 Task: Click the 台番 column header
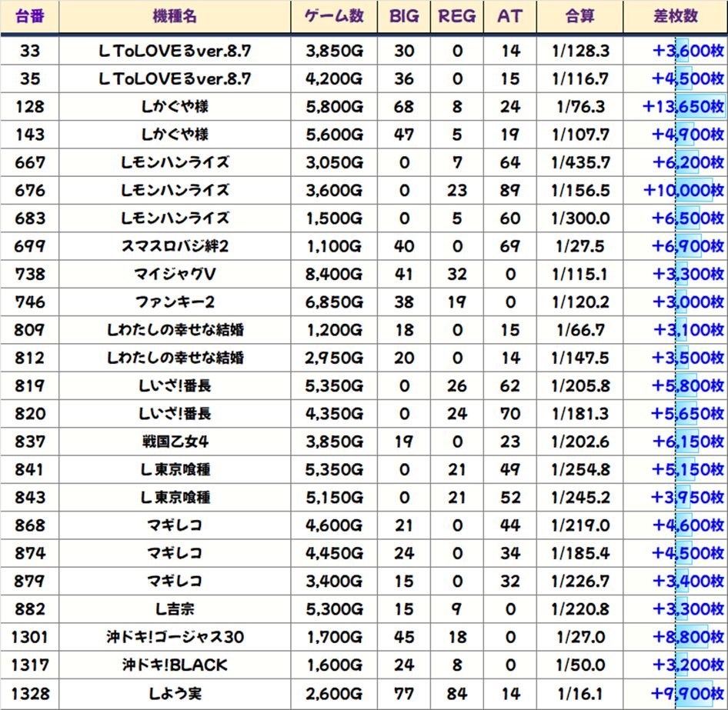click(30, 17)
